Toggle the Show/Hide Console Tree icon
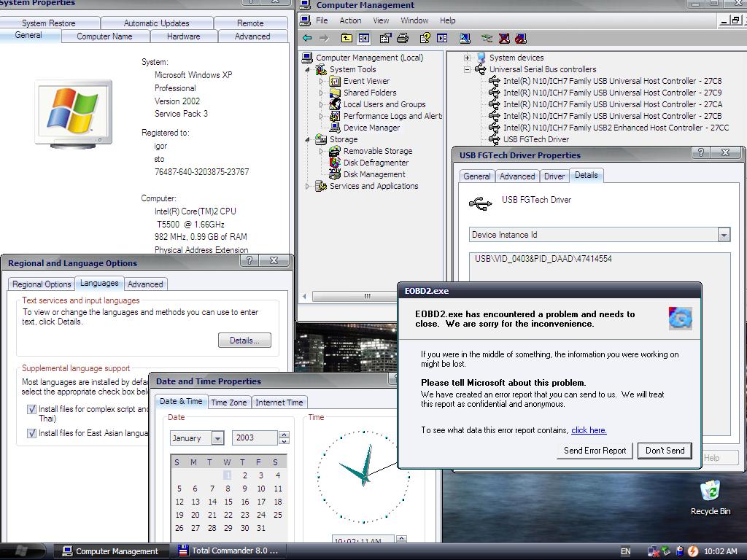Viewport: 747px width, 560px height. [x=364, y=38]
